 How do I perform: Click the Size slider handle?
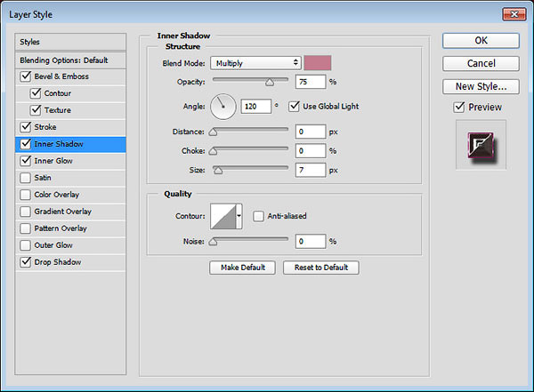pos(218,171)
